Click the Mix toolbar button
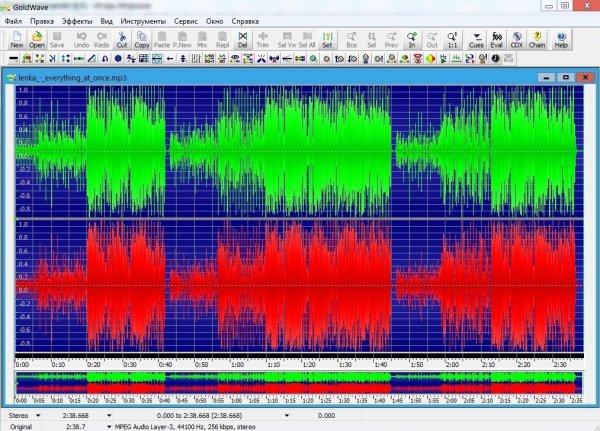 pos(202,39)
